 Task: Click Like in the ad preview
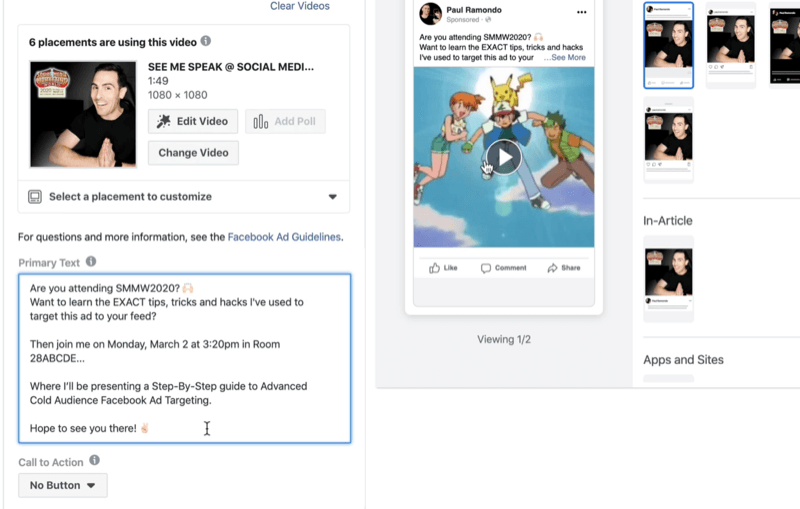click(x=443, y=268)
